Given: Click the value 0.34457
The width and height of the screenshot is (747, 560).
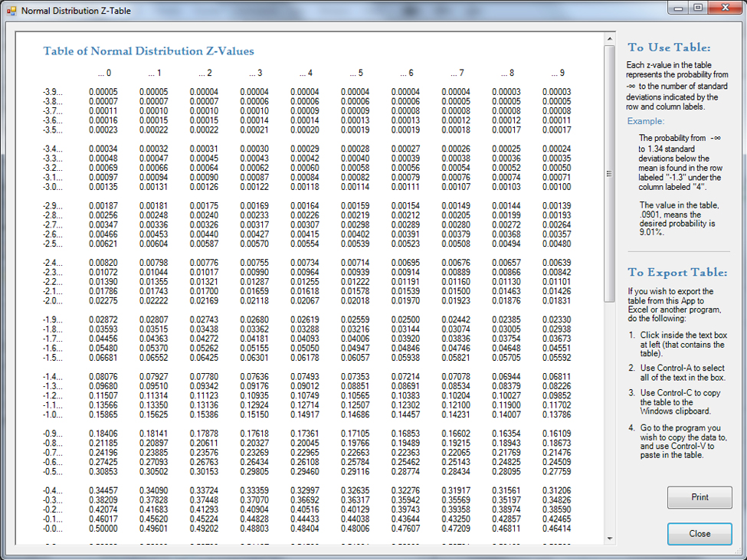Looking at the screenshot, I should coord(103,490).
